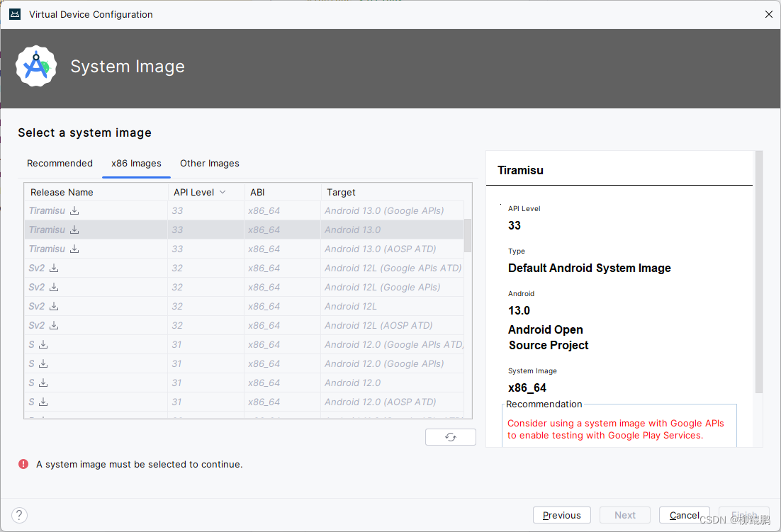Download Tiramisu Android 13.0 (AOSP ATD) image
The width and height of the screenshot is (781, 532).
(x=74, y=249)
